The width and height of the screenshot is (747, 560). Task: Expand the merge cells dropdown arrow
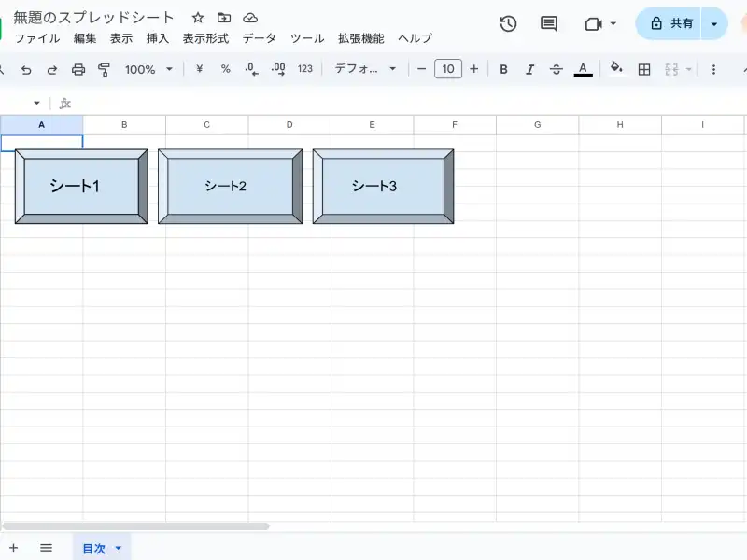(x=688, y=69)
